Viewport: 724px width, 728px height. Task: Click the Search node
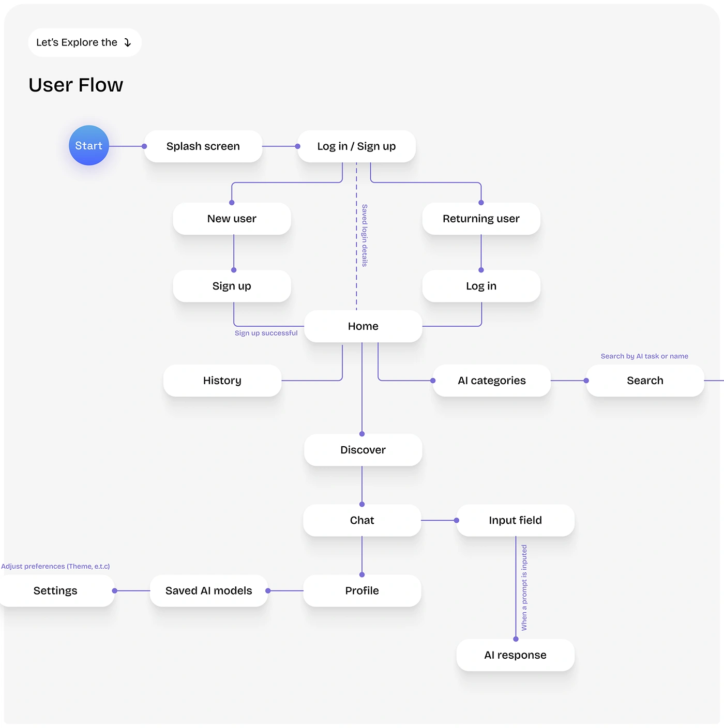(x=645, y=381)
